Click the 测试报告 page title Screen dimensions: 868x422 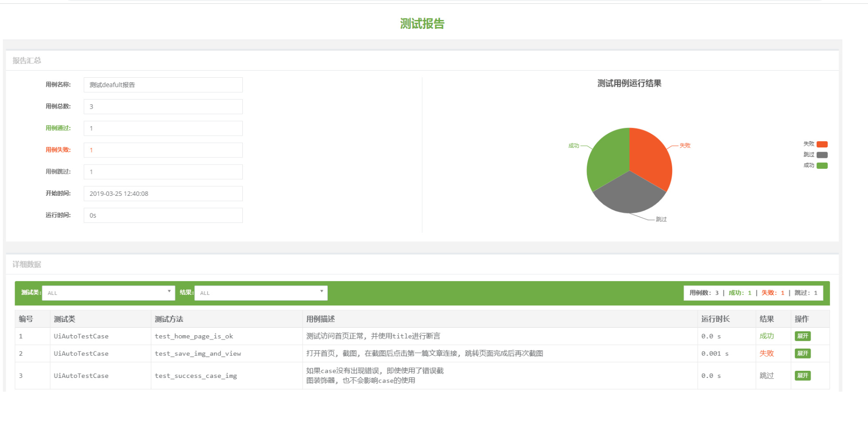422,24
